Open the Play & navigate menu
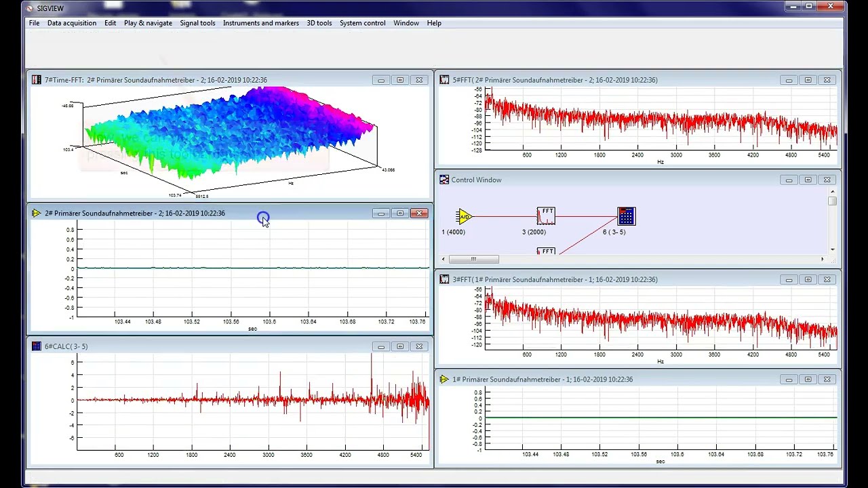This screenshot has height=488, width=868. point(148,23)
